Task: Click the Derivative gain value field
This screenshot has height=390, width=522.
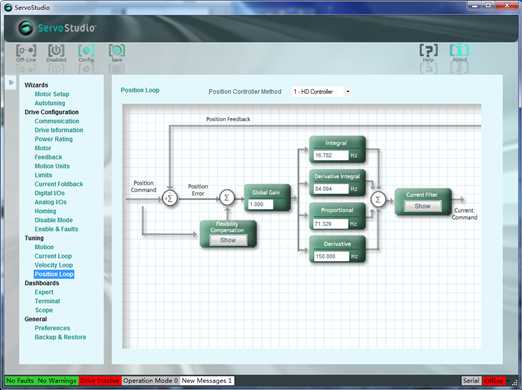Action: pos(331,256)
